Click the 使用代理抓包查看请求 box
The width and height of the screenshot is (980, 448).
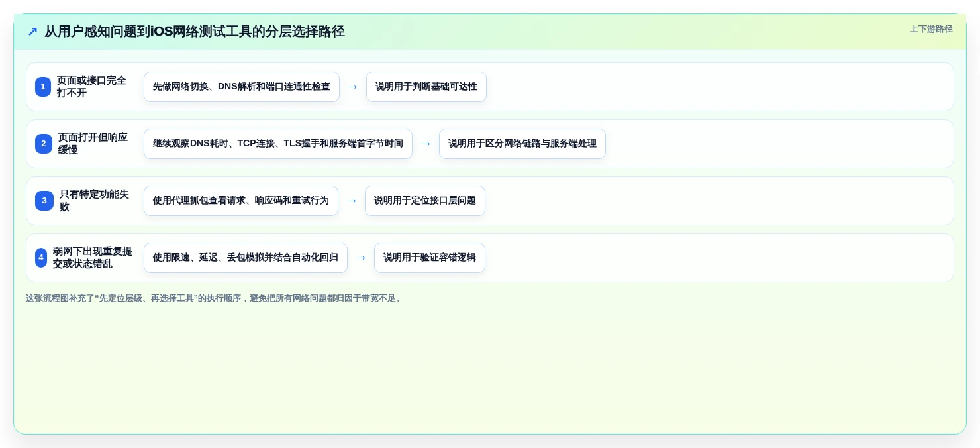coord(241,201)
